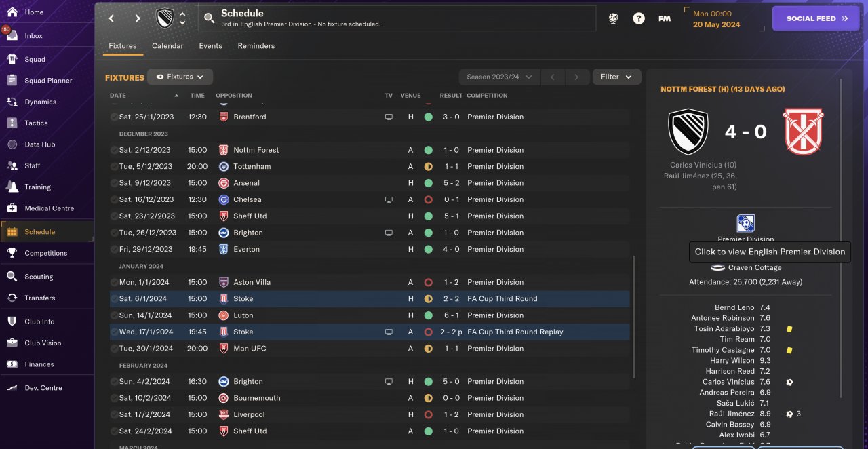Click the Premier Division competition logo

point(745,223)
